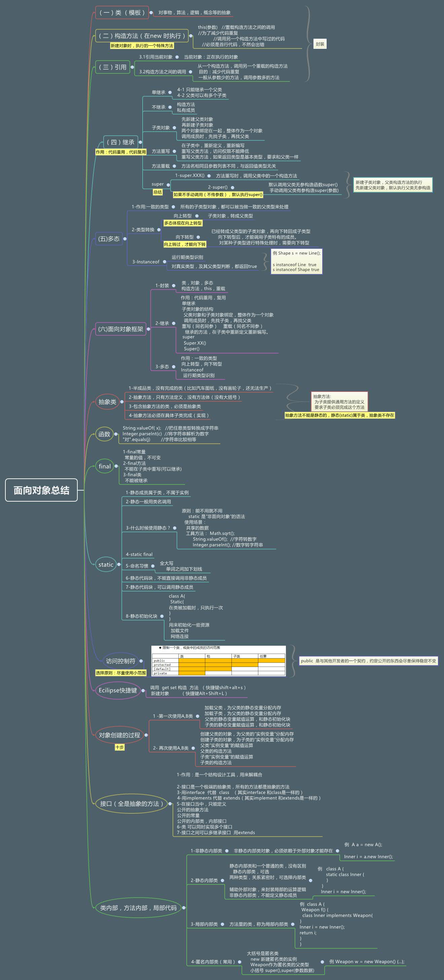Select the （三）引用 topic node
This screenshot has height=980, width=444.
pos(113,67)
